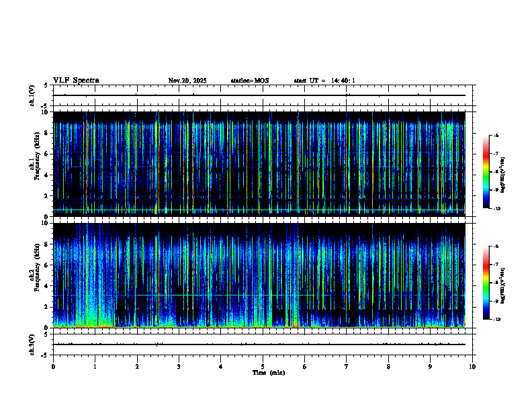The height and width of the screenshot is (411, 532).
Task: Click the ch.1(V) waveform axis label
Action: 32,95
